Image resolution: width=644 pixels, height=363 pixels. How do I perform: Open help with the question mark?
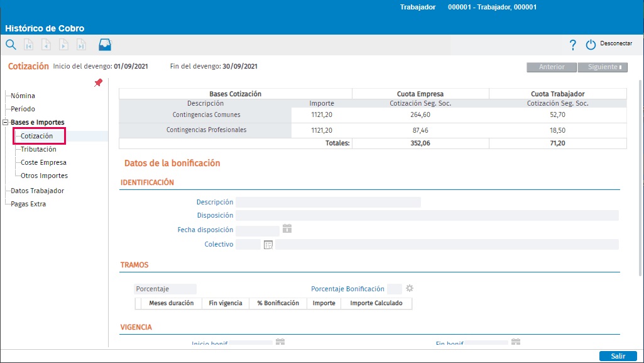[572, 45]
